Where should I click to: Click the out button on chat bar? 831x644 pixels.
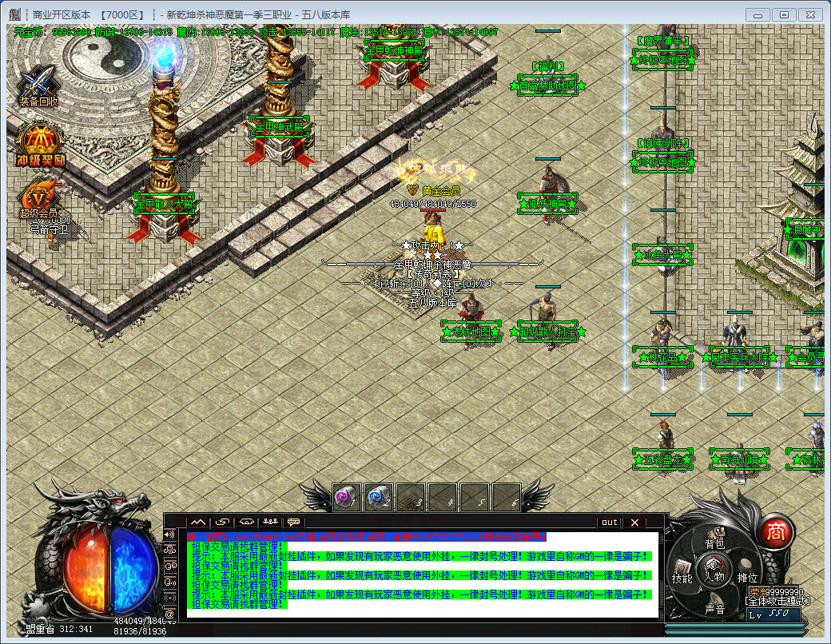[x=610, y=522]
